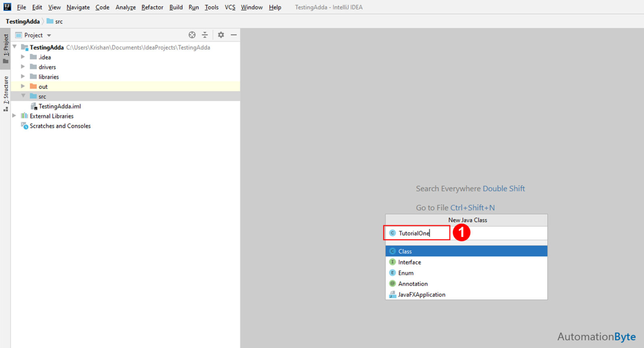Toggle the 1: Project tool window tab

pos(6,48)
